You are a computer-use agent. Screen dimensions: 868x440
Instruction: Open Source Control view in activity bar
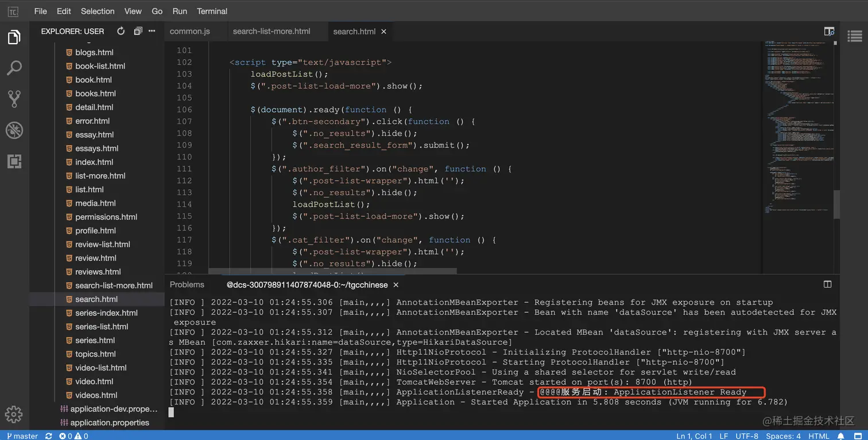point(14,99)
